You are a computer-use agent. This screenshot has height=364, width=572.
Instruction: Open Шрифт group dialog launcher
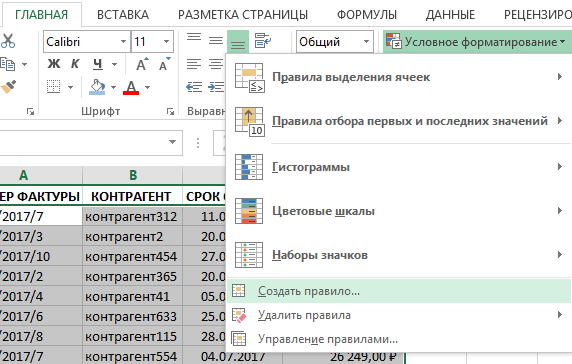(170, 111)
